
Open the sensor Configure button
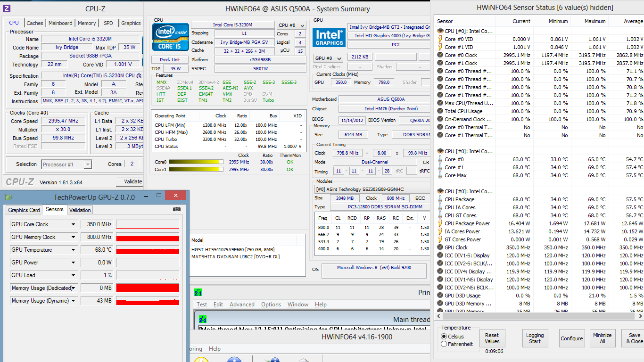(x=572, y=338)
